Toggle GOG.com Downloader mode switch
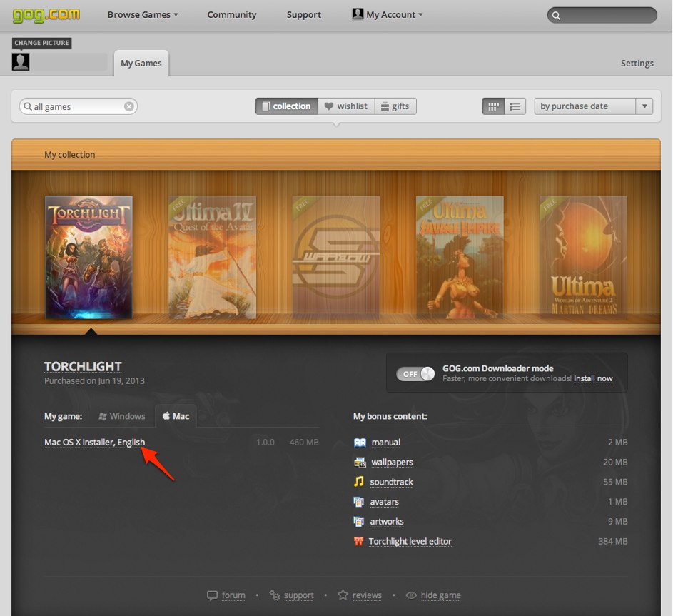This screenshot has width=673, height=616. click(415, 374)
